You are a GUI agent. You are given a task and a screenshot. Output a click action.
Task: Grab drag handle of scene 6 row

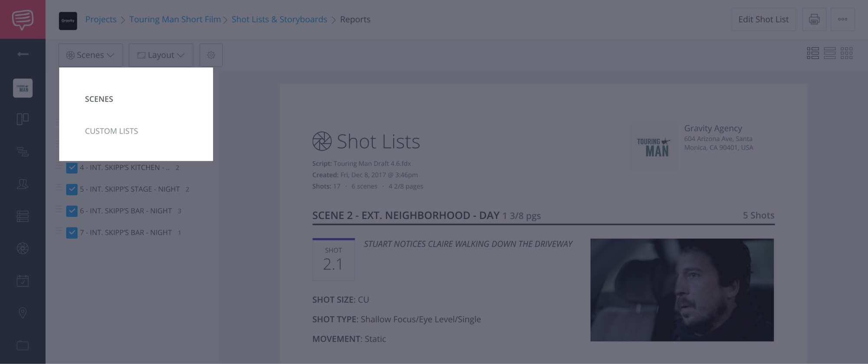59,210
